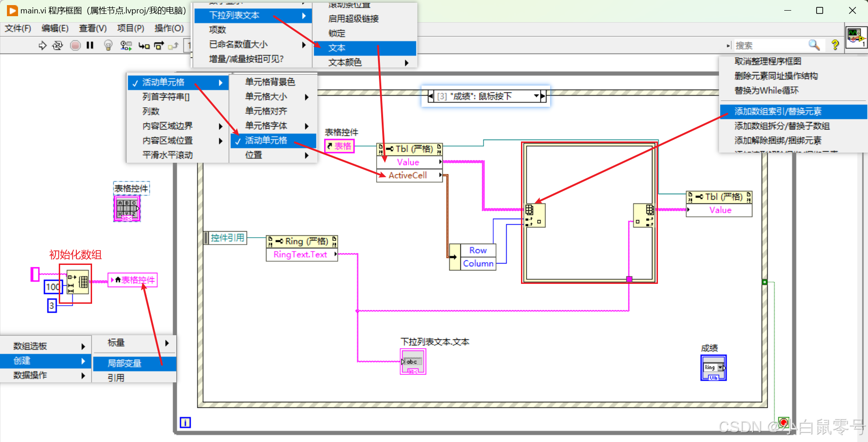Select 单元格背景色 menu item

pos(273,82)
